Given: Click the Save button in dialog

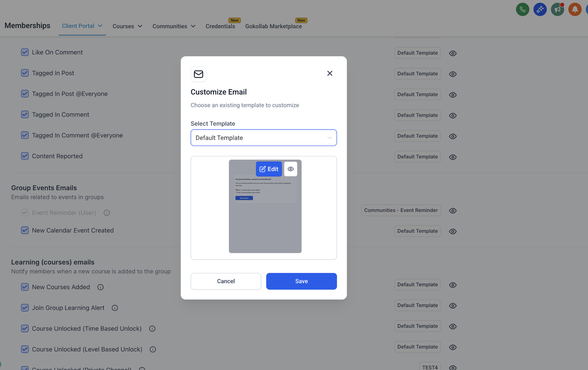Looking at the screenshot, I should click(x=301, y=281).
